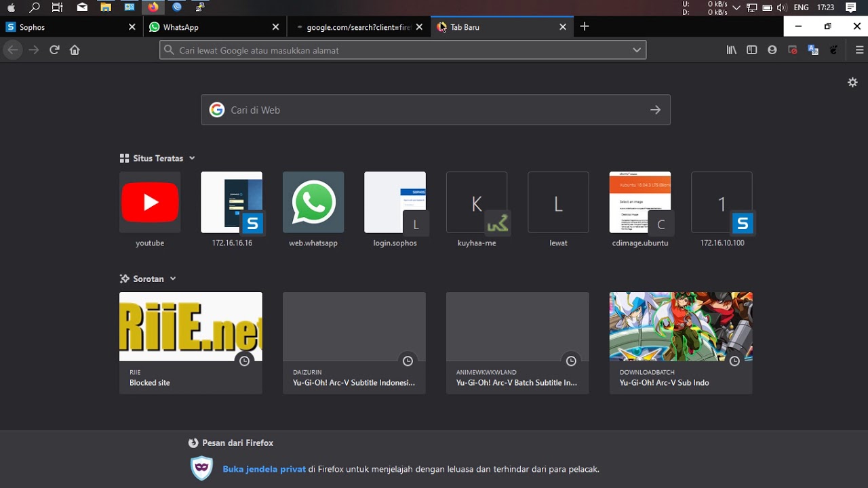
Task: Submit web search with the arrow
Action: (655, 110)
